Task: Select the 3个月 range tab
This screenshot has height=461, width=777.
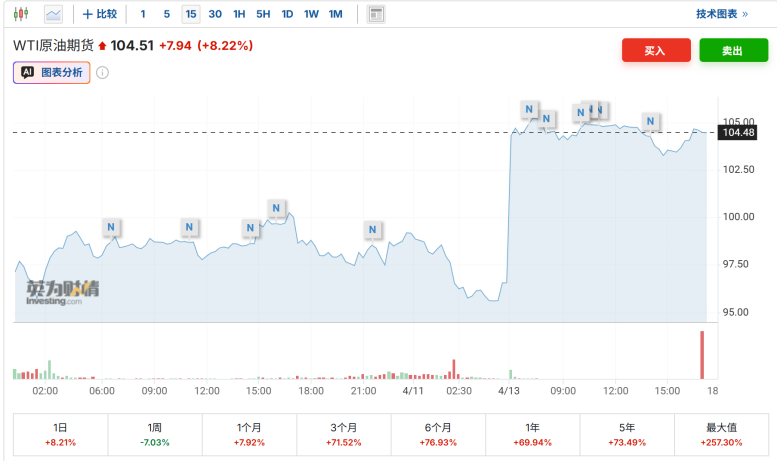Action: [343, 434]
